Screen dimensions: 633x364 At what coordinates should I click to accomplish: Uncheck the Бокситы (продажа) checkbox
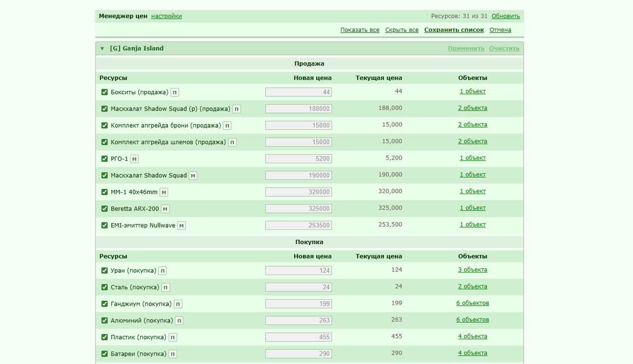pyautogui.click(x=104, y=92)
